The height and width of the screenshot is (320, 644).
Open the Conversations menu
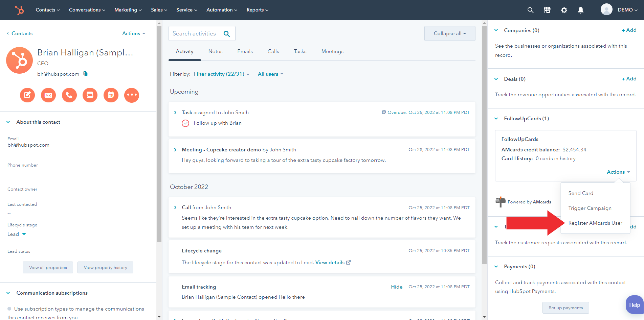87,10
